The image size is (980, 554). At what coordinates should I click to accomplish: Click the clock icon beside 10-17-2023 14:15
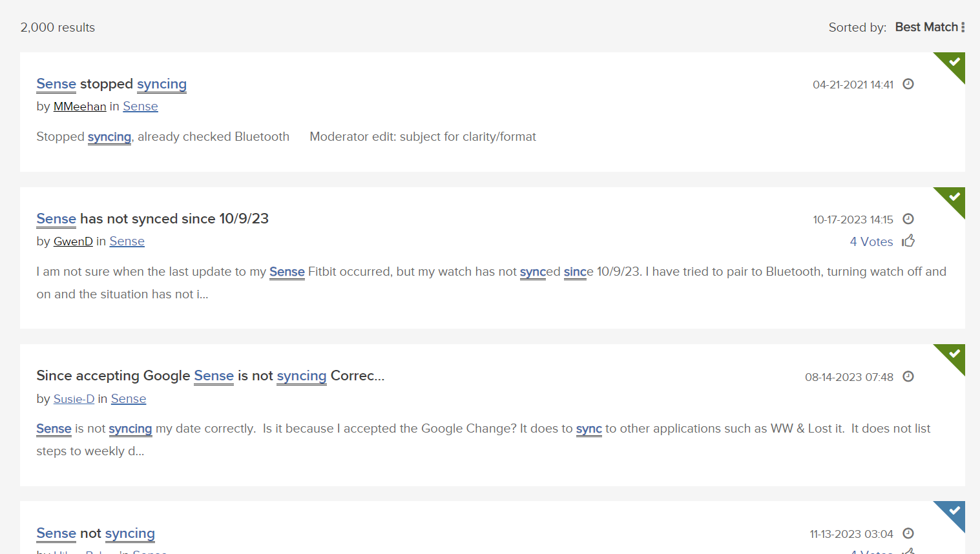(x=908, y=220)
